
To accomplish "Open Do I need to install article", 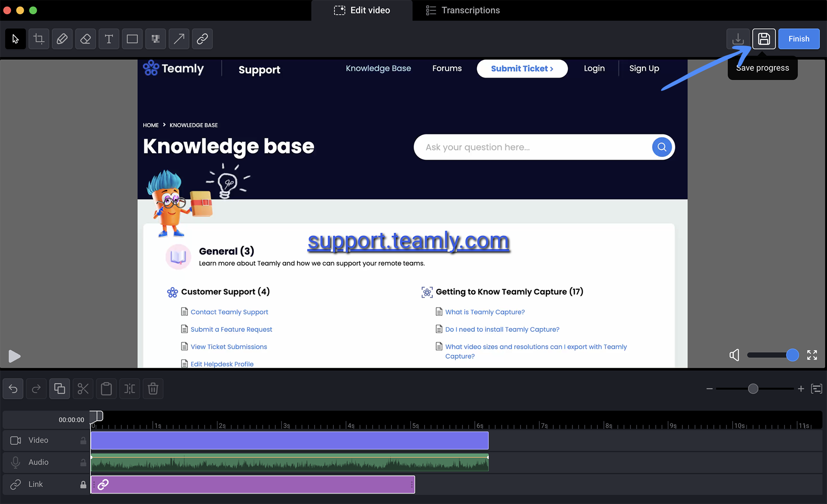I will point(502,330).
